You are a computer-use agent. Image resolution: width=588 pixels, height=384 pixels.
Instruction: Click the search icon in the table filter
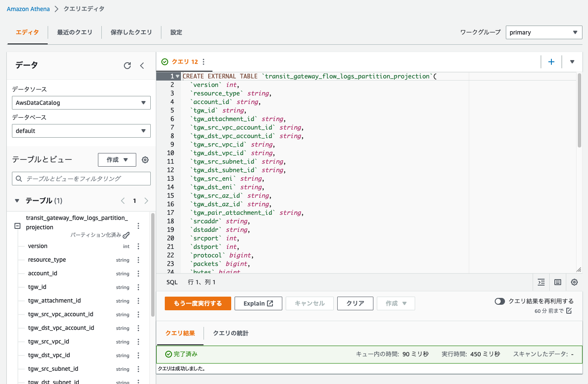click(19, 179)
